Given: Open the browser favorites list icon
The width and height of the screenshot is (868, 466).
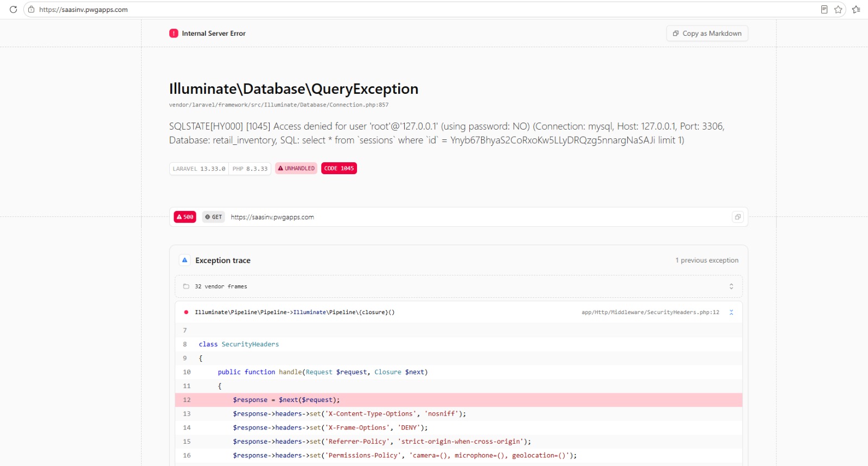Looking at the screenshot, I should point(856,9).
